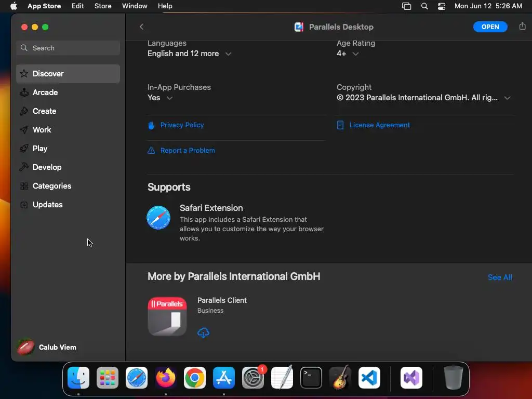This screenshot has width=532, height=399.
Task: Click the Parallels Desktop title icon
Action: coord(299,27)
